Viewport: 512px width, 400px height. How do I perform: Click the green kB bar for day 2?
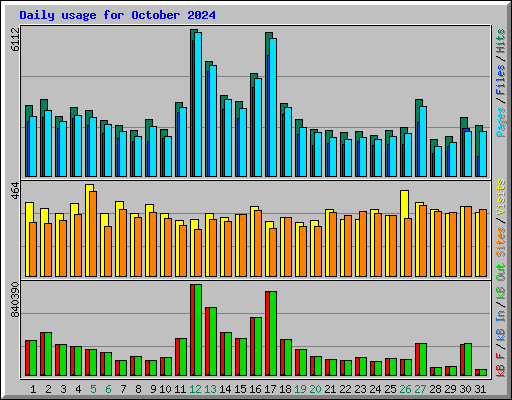click(48, 354)
